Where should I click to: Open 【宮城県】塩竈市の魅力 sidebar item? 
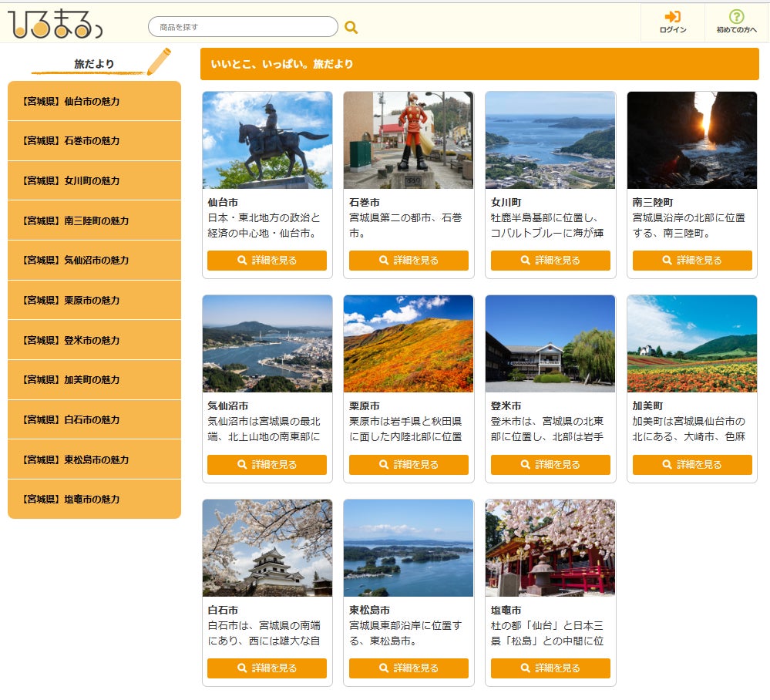pos(94,499)
